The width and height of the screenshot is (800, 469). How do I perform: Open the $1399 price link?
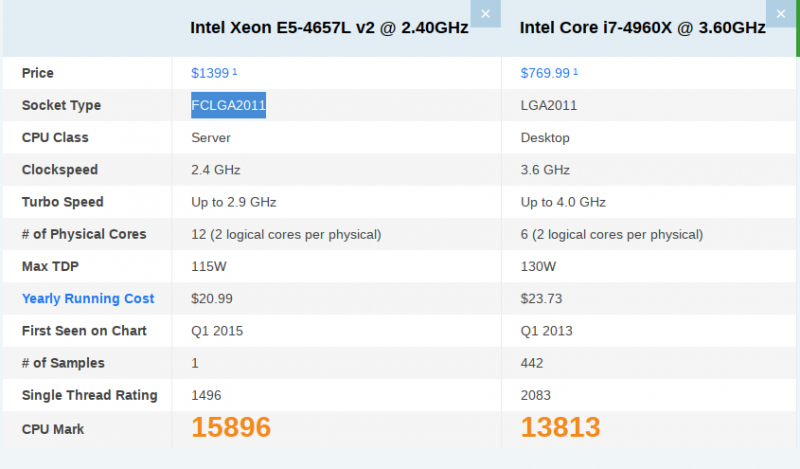coord(210,73)
